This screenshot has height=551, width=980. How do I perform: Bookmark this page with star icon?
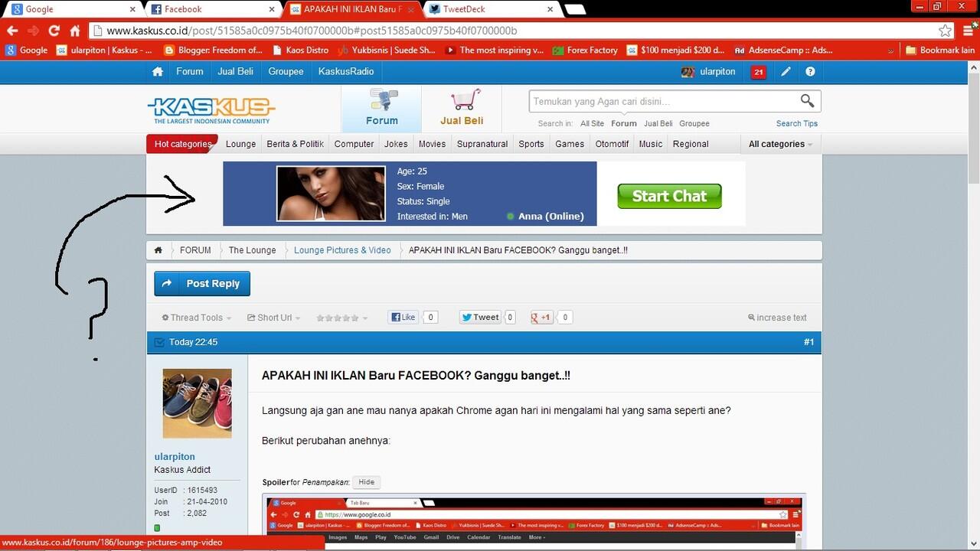click(946, 31)
